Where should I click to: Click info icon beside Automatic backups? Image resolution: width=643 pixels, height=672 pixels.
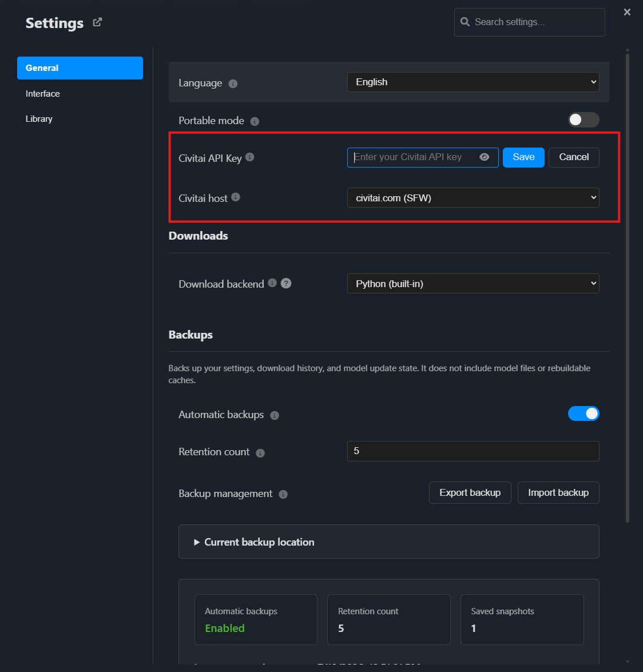(x=275, y=415)
